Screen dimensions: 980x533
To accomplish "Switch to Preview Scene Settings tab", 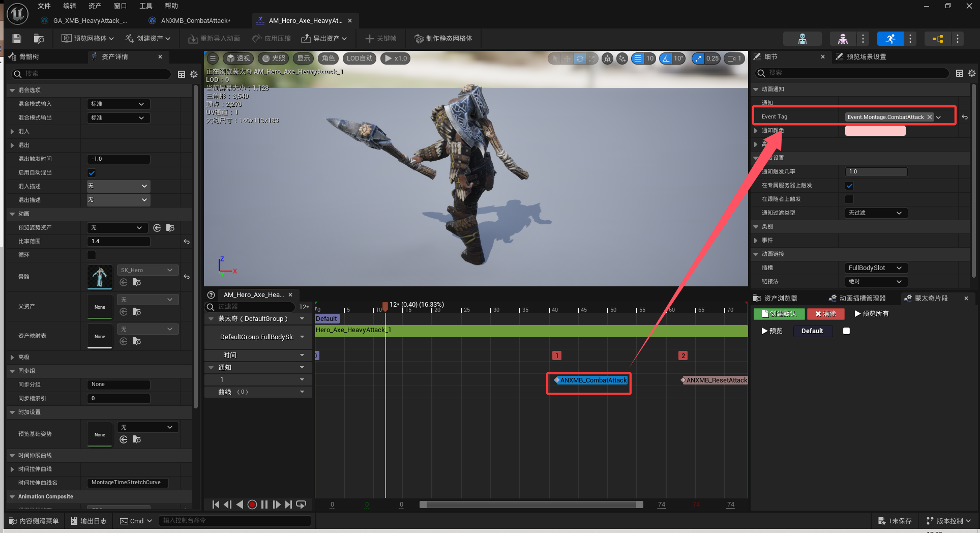I will 862,57.
